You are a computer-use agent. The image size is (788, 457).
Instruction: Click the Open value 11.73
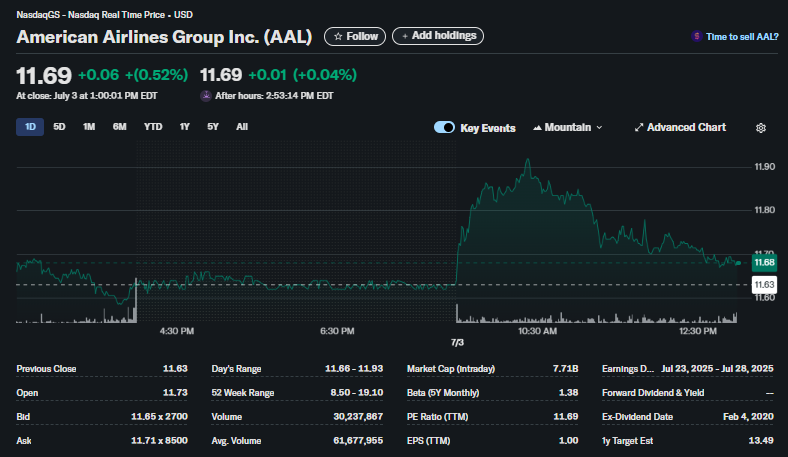pyautogui.click(x=175, y=393)
